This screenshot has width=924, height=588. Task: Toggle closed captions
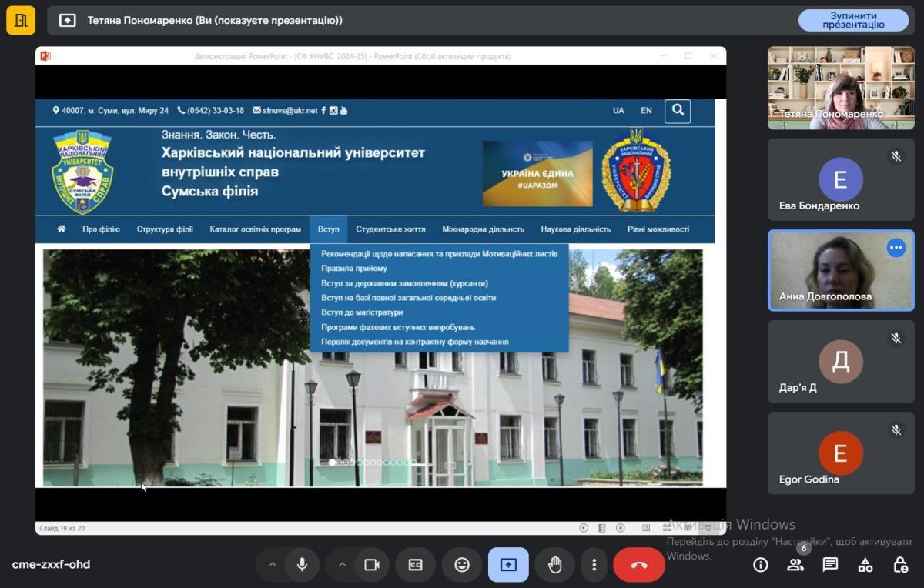(415, 565)
